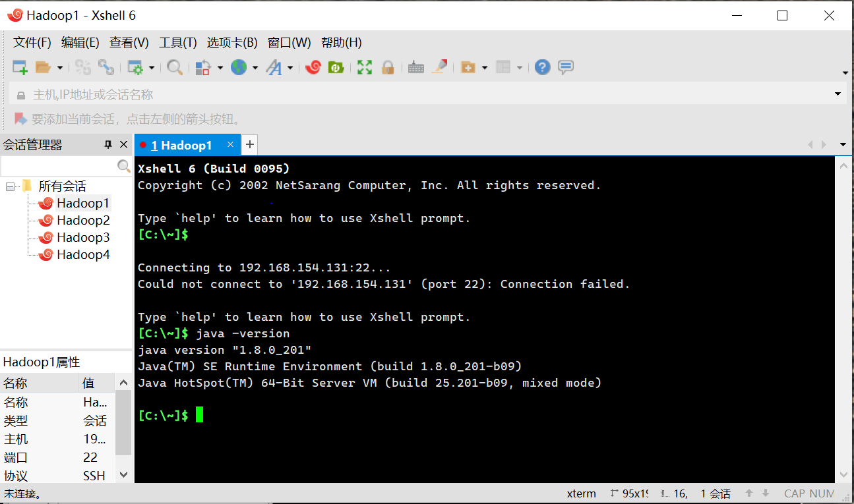
Task: Open toolbar overflow options arrow
Action: tap(845, 72)
